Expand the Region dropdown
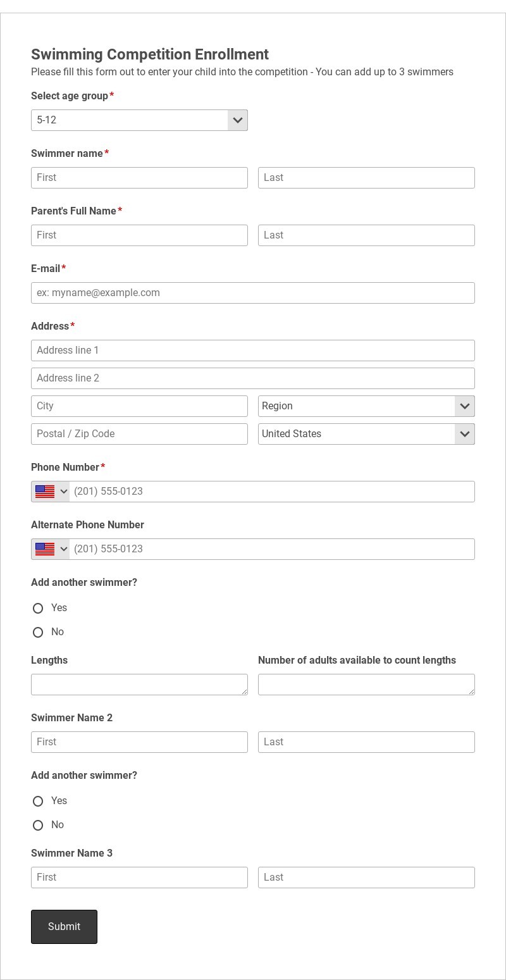The image size is (506, 980). [366, 406]
